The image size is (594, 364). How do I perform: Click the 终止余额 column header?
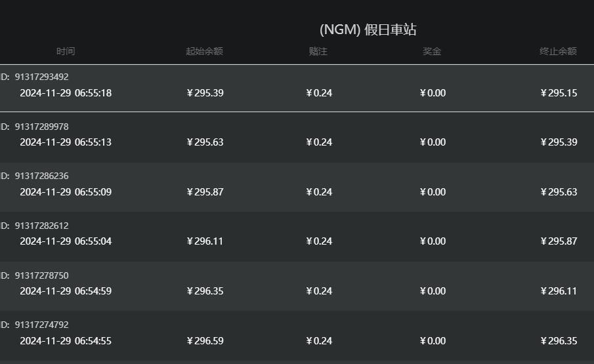click(x=558, y=51)
